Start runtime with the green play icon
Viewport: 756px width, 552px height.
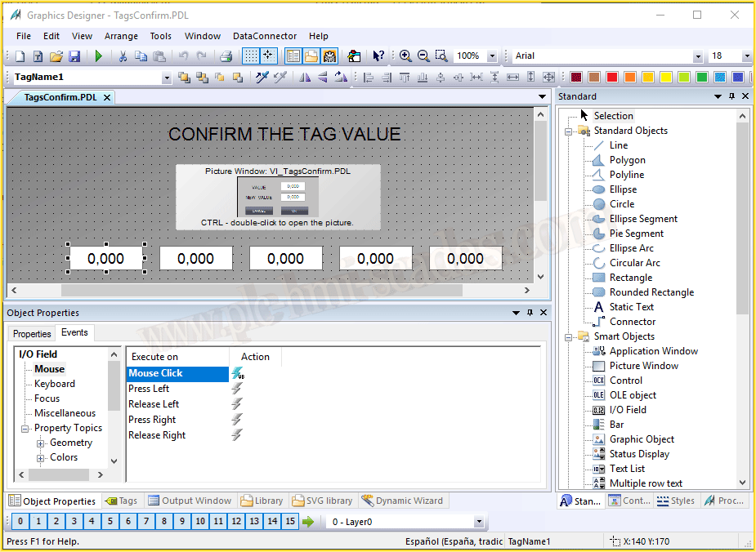pos(99,56)
